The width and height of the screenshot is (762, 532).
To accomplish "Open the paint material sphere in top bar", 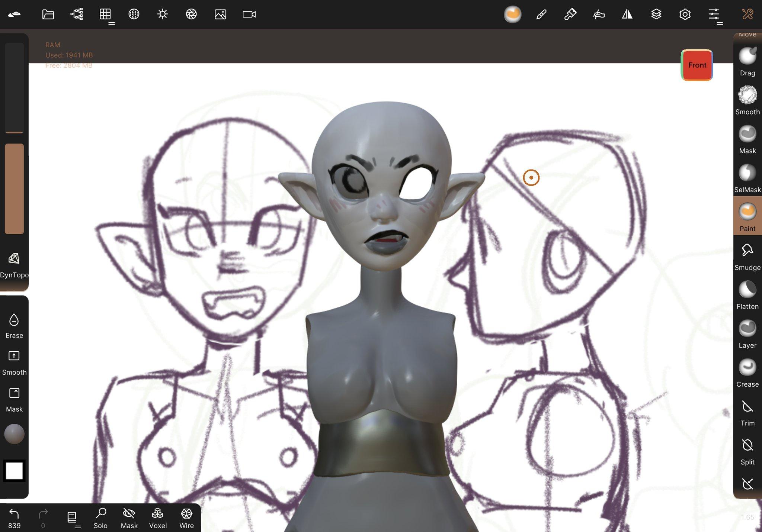I will [x=512, y=14].
